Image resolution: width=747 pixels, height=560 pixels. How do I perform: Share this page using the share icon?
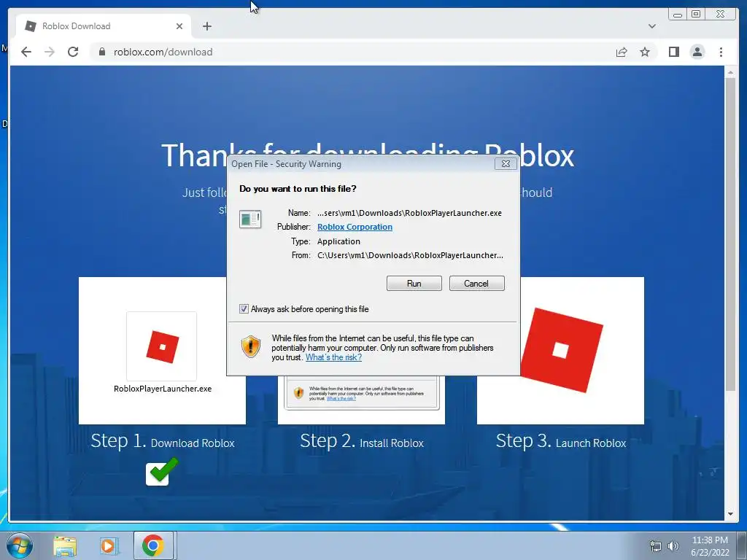tap(622, 52)
